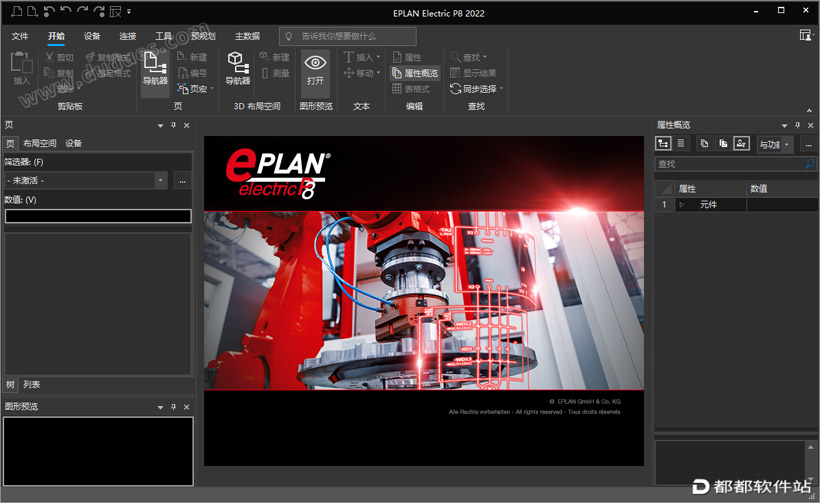820x503 pixels.
Task: Click the first quick-access new page icon
Action: click(16, 11)
